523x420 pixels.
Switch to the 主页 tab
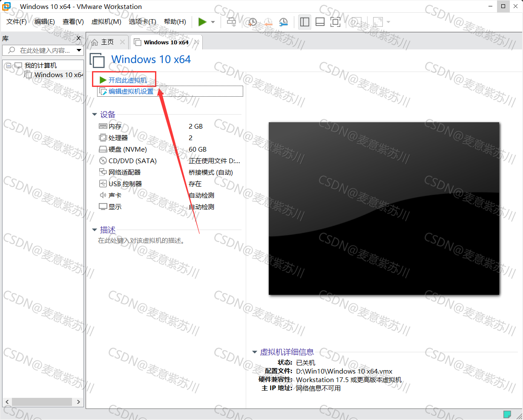coord(107,42)
